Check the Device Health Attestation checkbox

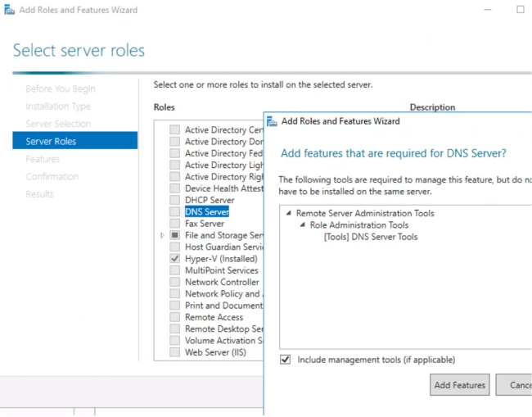174,188
